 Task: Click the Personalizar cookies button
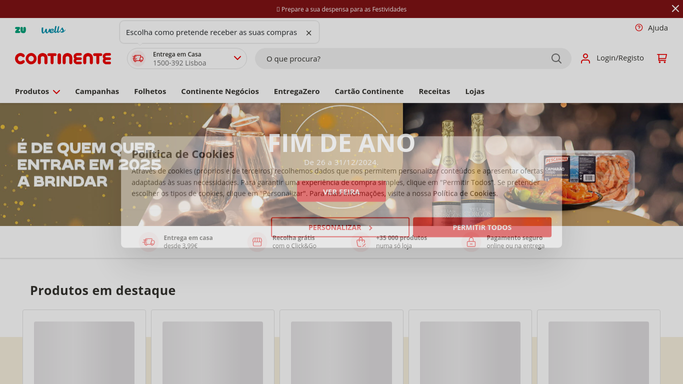click(x=340, y=227)
